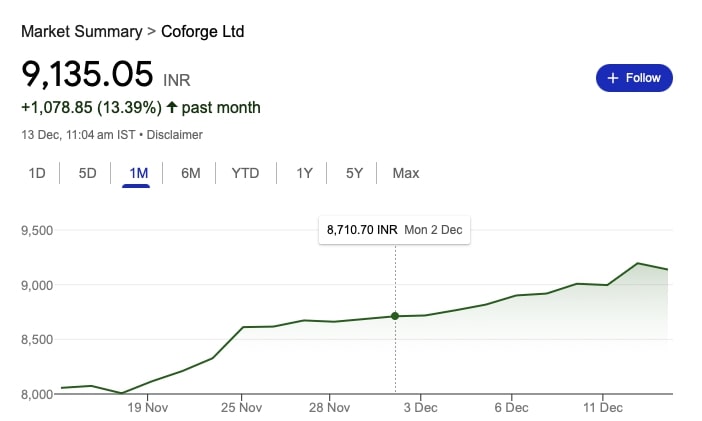Image resolution: width=702 pixels, height=421 pixels.
Task: Click the Follow button
Action: click(x=634, y=78)
